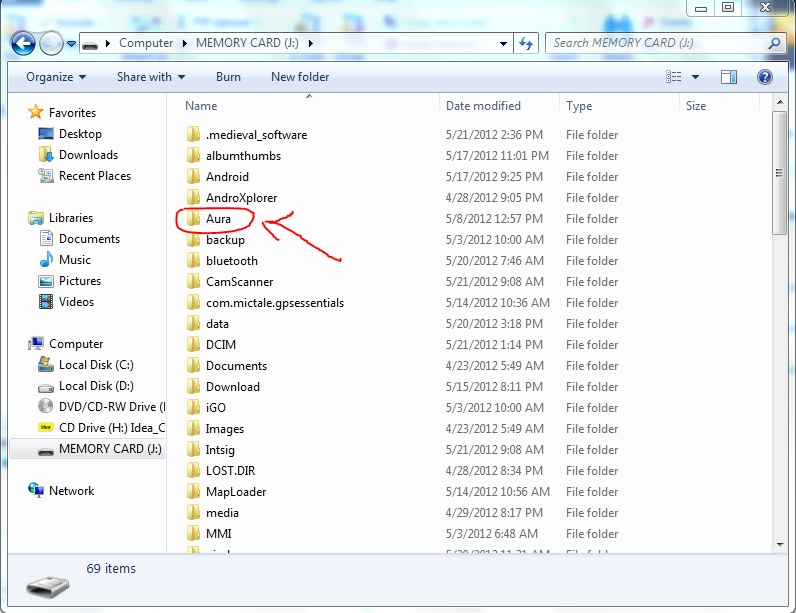This screenshot has height=613, width=796.
Task: Select the Android folder icon
Action: pyautogui.click(x=193, y=177)
